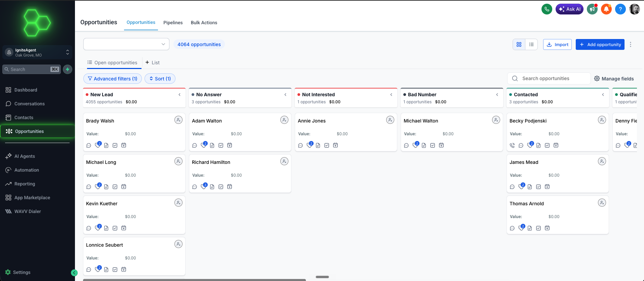Viewport: 644px width, 281px height.
Task: Select the Opportunities top tab
Action: [141, 22]
